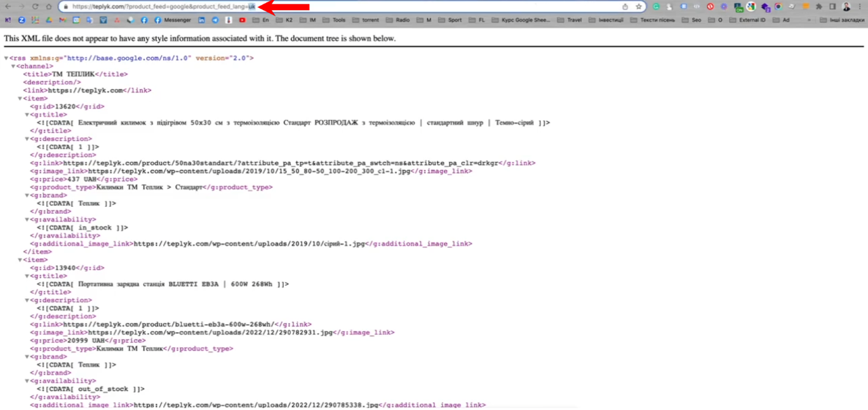The height and width of the screenshot is (410, 868).
Task: Click the BLUETTI EB3A title text
Action: pyautogui.click(x=176, y=284)
